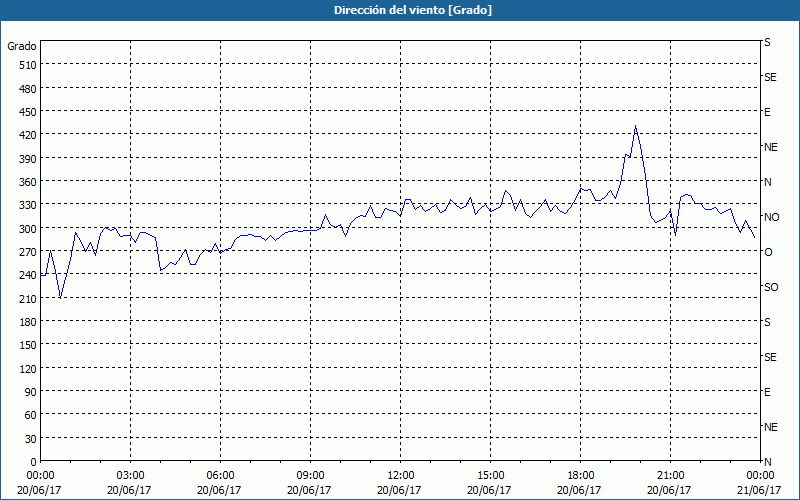This screenshot has width=800, height=500.
Task: Click the 'SO' compass label
Action: click(771, 288)
